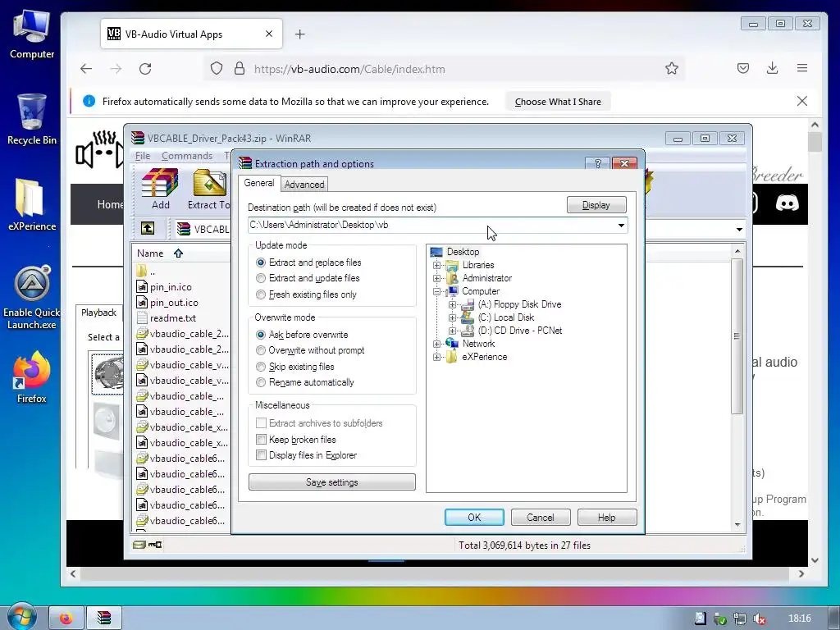Open the Computer desktop icon
Viewport: 840px width, 630px height.
point(32,34)
